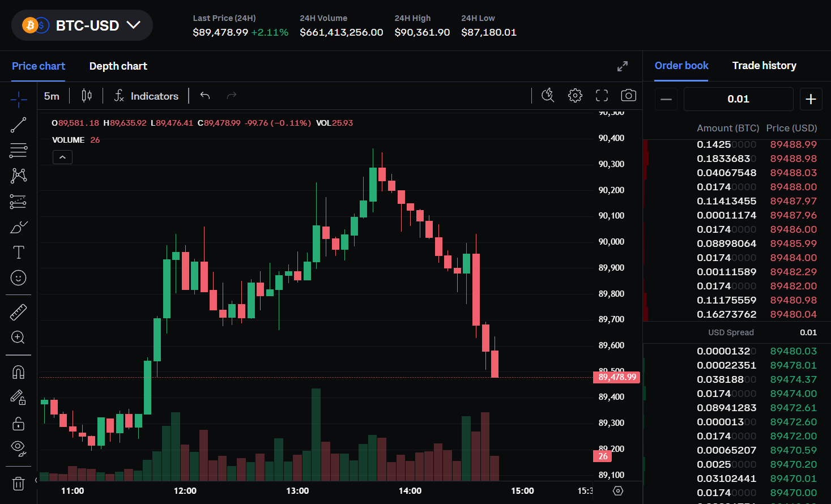Lock all drawings with the padlock icon

coord(18,424)
